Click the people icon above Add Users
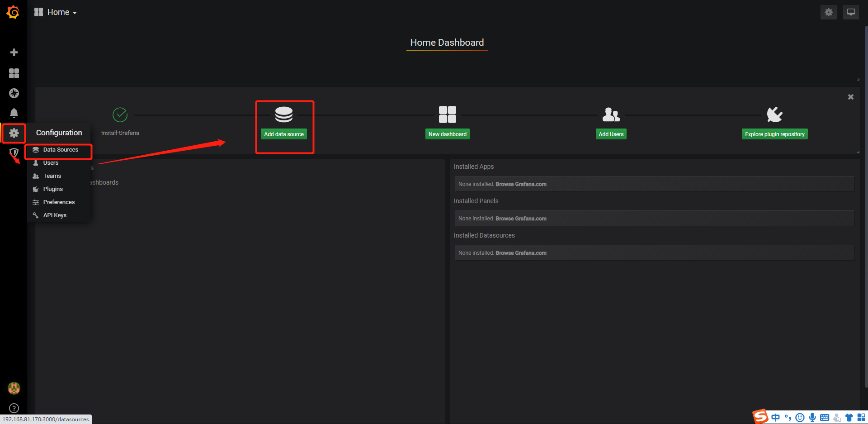 [x=611, y=114]
